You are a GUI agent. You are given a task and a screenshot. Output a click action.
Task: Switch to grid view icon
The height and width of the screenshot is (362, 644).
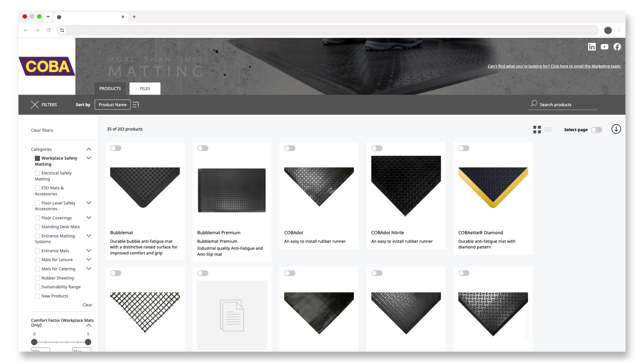[x=537, y=130]
